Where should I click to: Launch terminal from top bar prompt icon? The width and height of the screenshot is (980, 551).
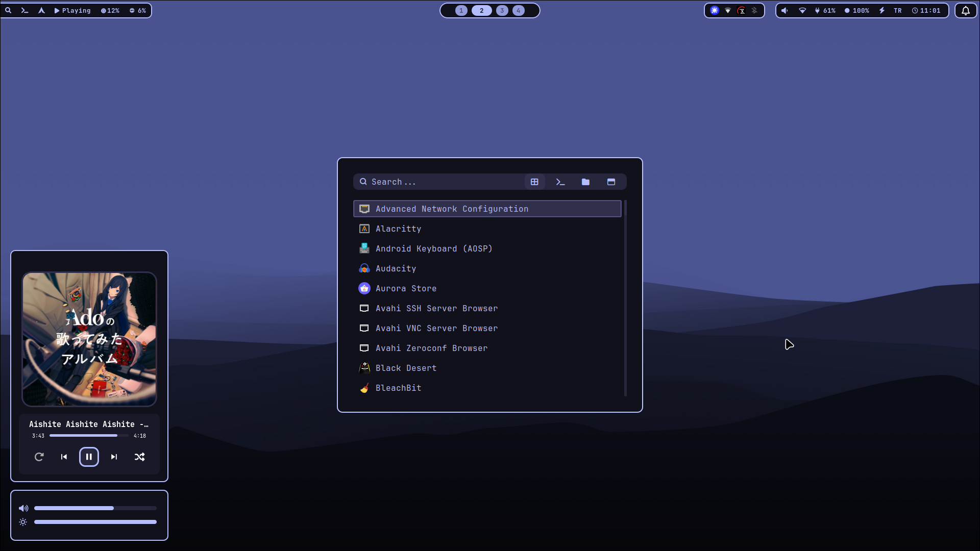click(24, 10)
